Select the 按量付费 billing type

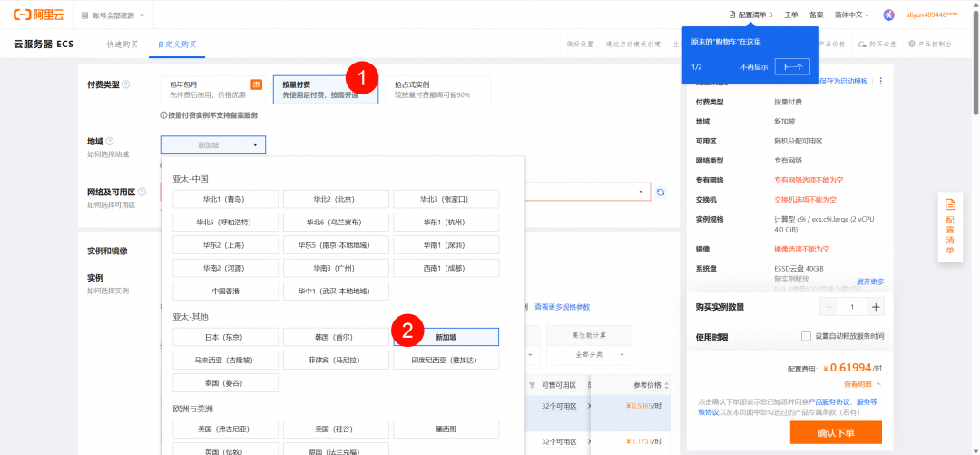(325, 90)
